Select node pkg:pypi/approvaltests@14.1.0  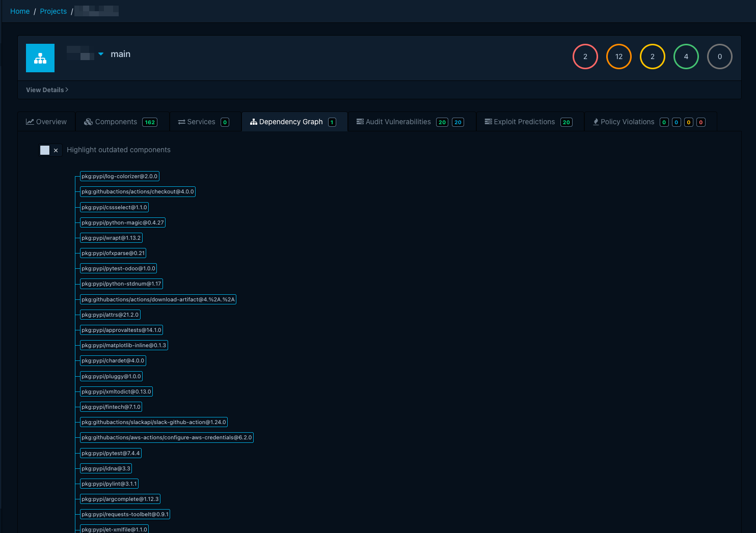[121, 330]
